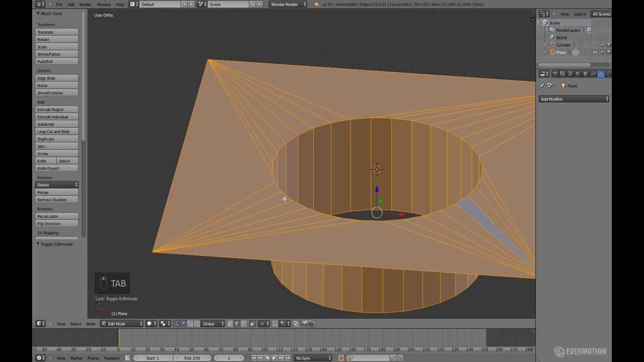Select the translate manipulator arrow icon
644x362 pixels.
[183, 324]
